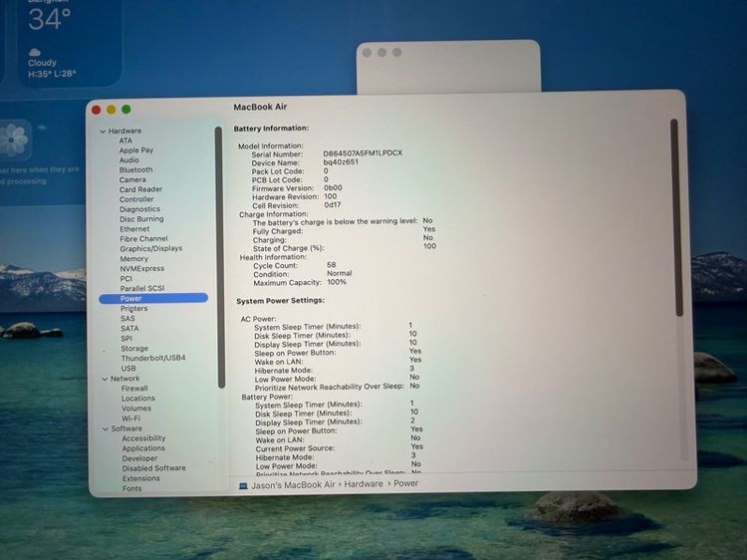The height and width of the screenshot is (560, 747).
Task: Open the Diagnostics entry
Action: (x=140, y=209)
